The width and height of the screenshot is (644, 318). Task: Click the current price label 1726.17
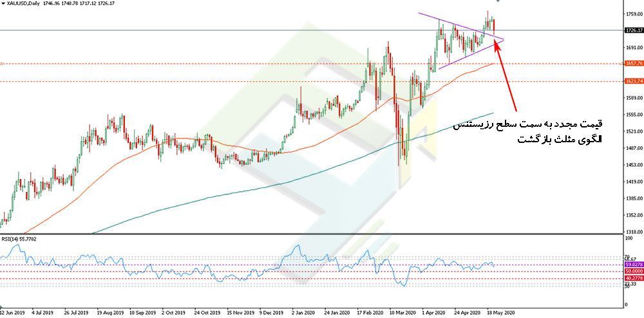(x=634, y=30)
